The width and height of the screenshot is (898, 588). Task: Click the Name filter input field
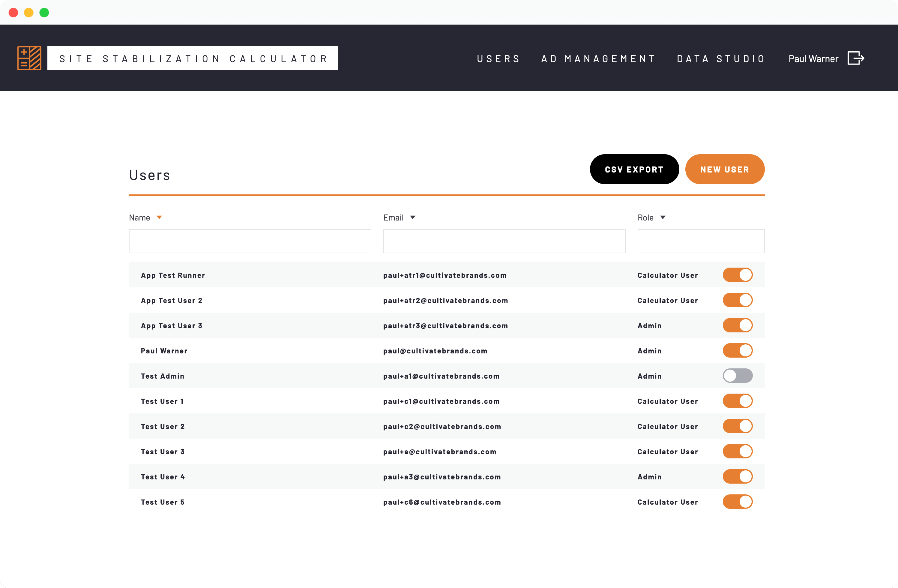[x=250, y=241]
